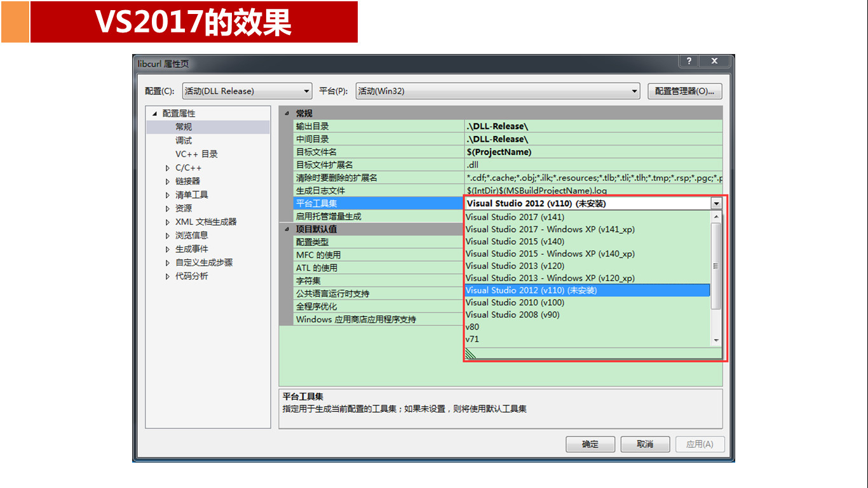Select the 公共语言运行时支持 property name
The image size is (868, 488).
(x=333, y=294)
